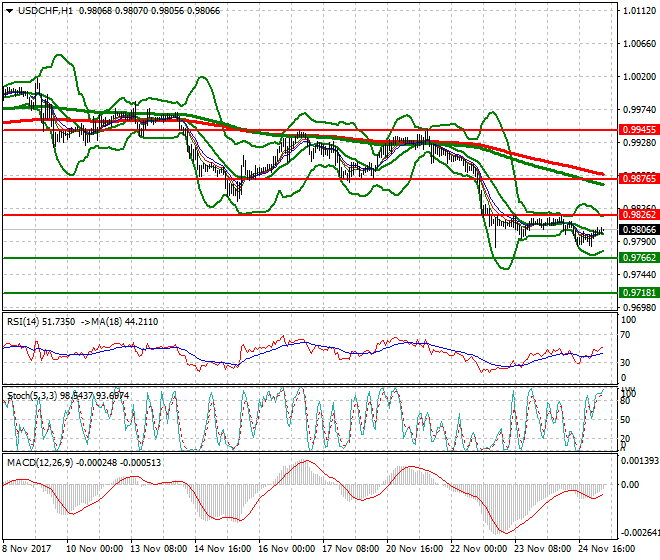Select the red 0.98765 price level tag

pos(636,178)
